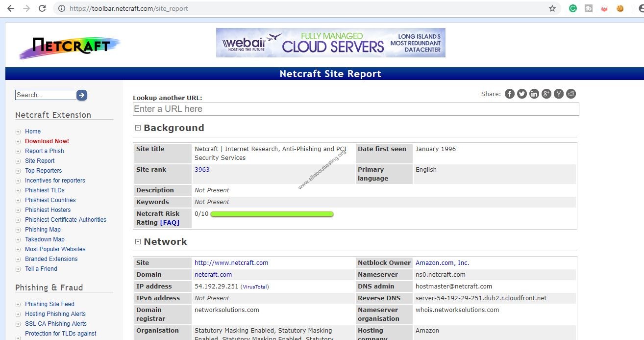The width and height of the screenshot is (644, 340).
Task: Open Tell a Friend link
Action: click(41, 269)
